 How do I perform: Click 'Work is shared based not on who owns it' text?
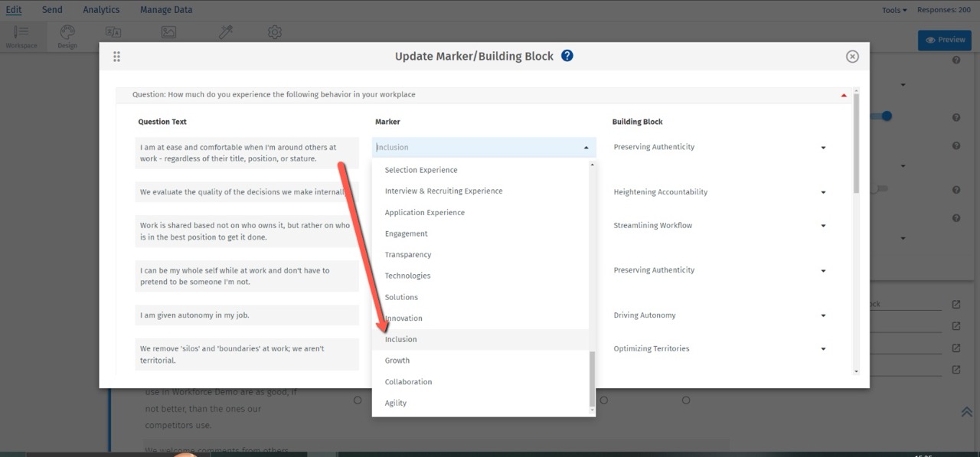tap(247, 231)
